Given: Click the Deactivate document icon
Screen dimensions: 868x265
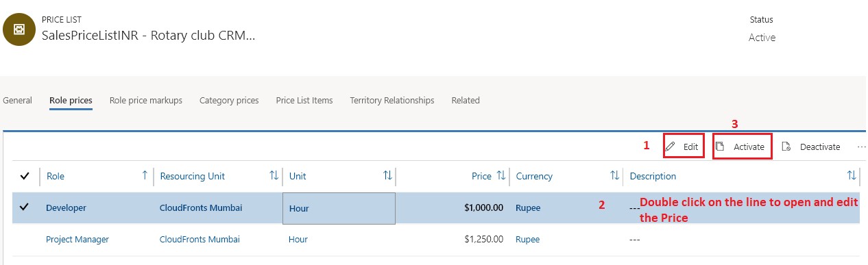Looking at the screenshot, I should [x=786, y=147].
